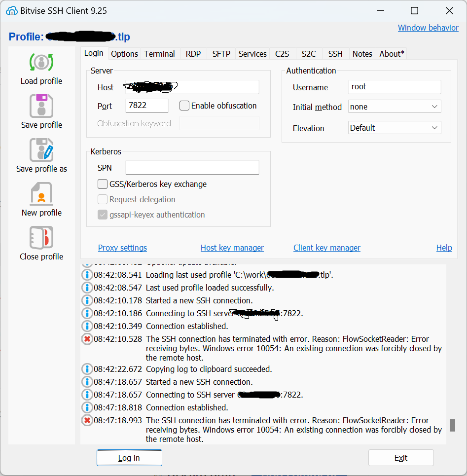
Task: Open the Terminal tab
Action: (x=160, y=54)
